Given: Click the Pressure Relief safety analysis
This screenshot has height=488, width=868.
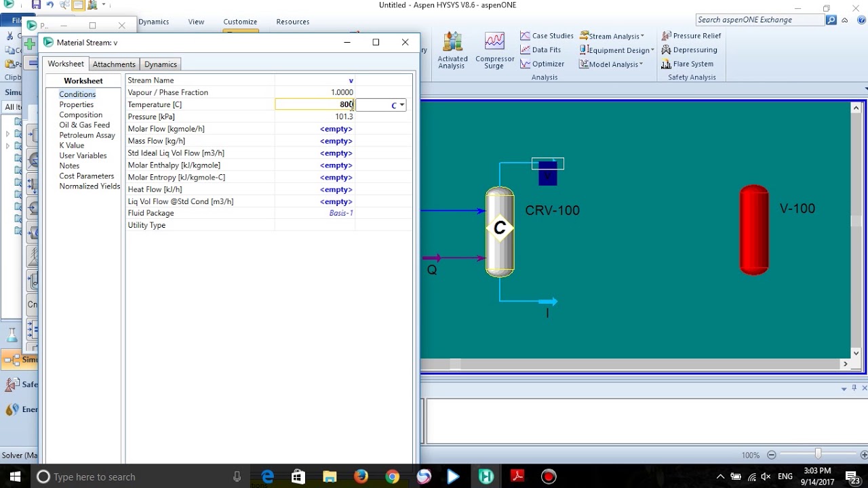Looking at the screenshot, I should (691, 36).
